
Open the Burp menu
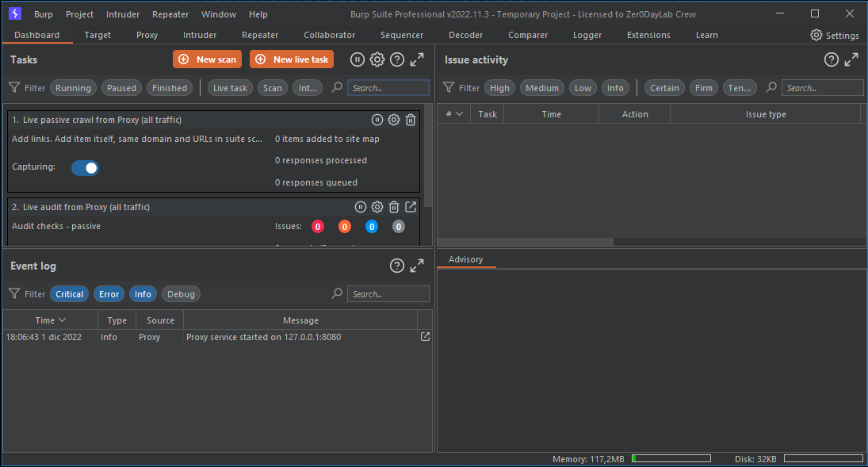pos(43,14)
